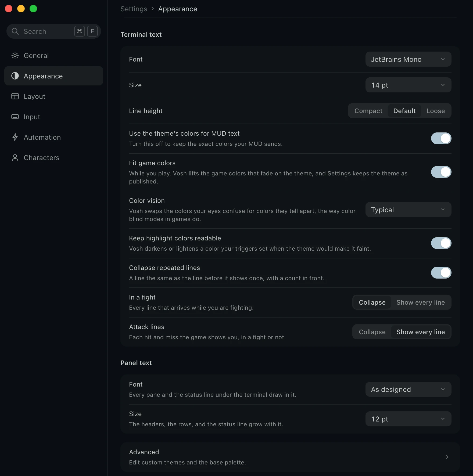Choose Collapse for Attack lines
The height and width of the screenshot is (476, 473).
pyautogui.click(x=372, y=332)
